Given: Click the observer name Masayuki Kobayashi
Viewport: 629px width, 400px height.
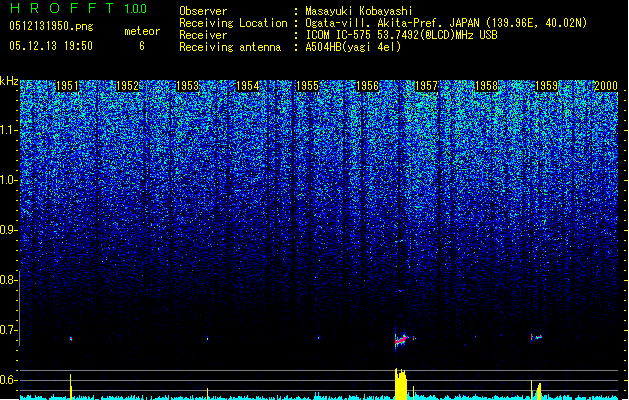Looking at the screenshot, I should click(359, 11).
